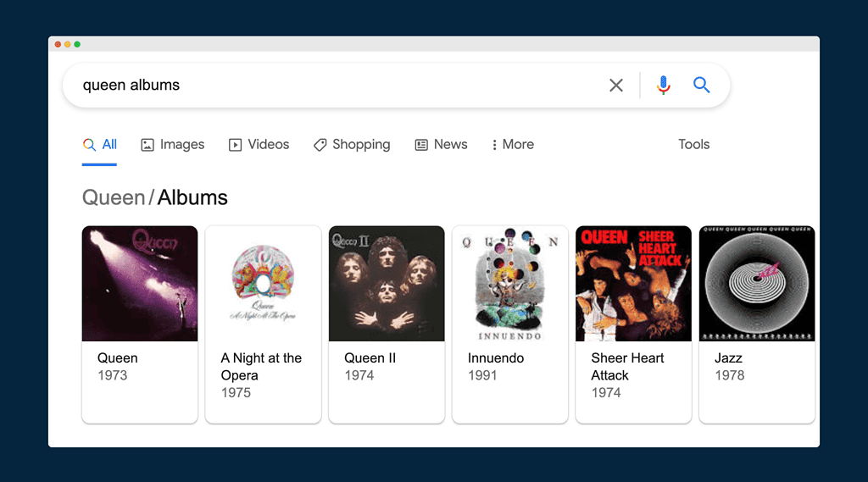Open the Queen 1973 album cover

pyautogui.click(x=140, y=284)
